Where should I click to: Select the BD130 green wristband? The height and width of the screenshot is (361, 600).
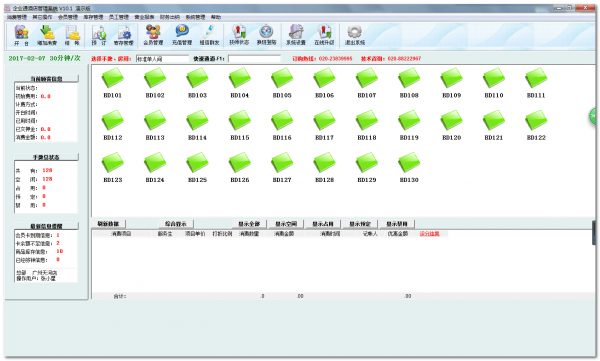(x=409, y=167)
